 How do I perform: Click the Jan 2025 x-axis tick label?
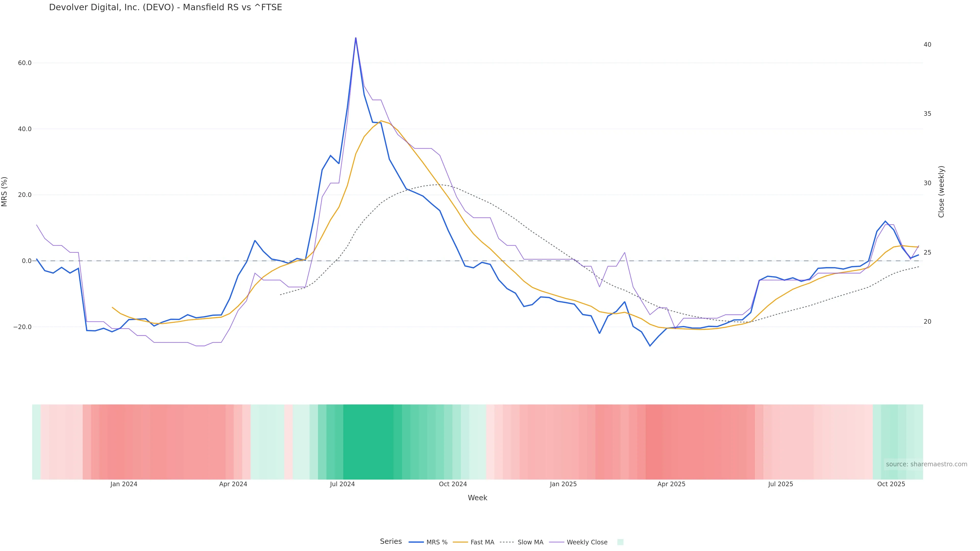coord(563,484)
